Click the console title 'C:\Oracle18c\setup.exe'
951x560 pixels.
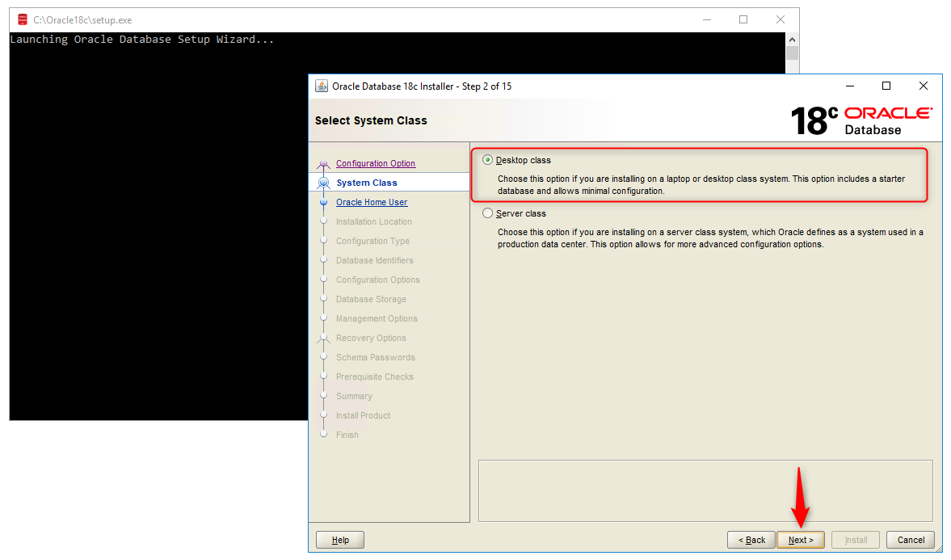[x=82, y=20]
